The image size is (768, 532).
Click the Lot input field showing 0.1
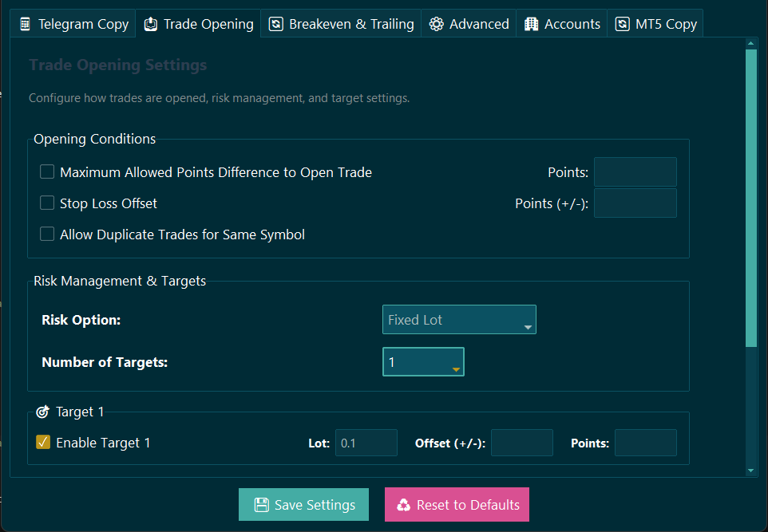(x=366, y=442)
